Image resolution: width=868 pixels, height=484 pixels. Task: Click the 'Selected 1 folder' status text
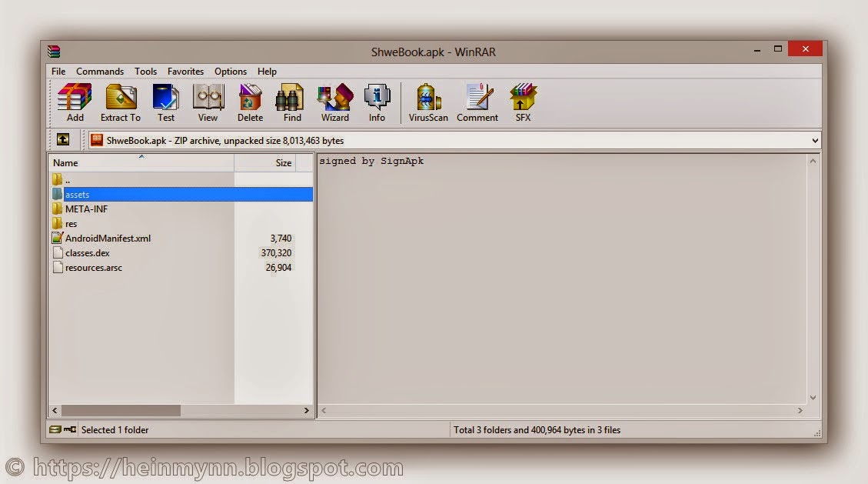115,429
